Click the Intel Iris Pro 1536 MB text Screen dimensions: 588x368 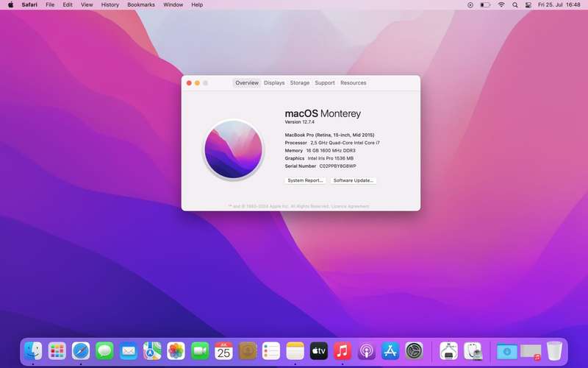click(331, 158)
